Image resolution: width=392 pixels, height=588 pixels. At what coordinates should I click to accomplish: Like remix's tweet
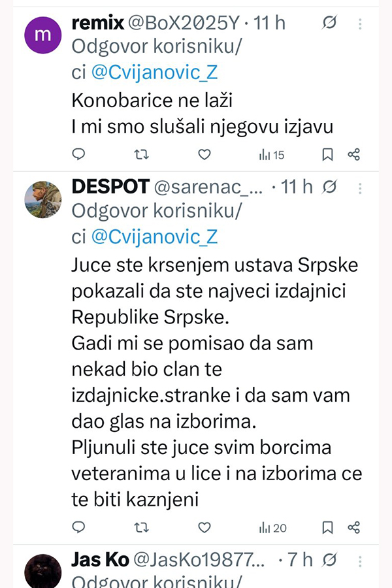coord(204,155)
